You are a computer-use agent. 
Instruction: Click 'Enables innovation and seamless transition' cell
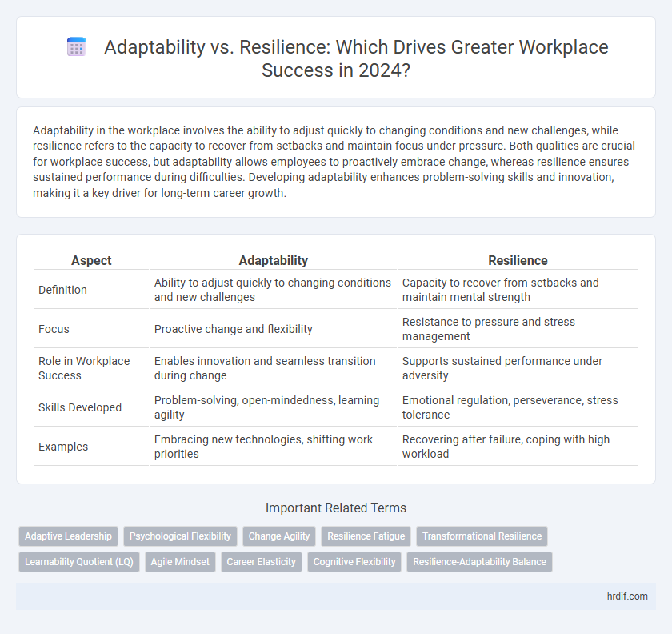pyautogui.click(x=273, y=368)
